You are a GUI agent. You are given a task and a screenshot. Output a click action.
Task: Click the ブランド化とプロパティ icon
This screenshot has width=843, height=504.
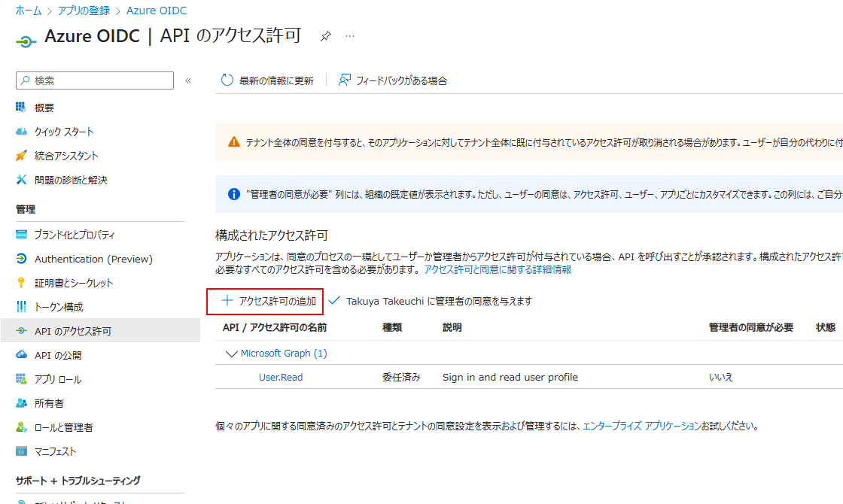[x=21, y=234]
